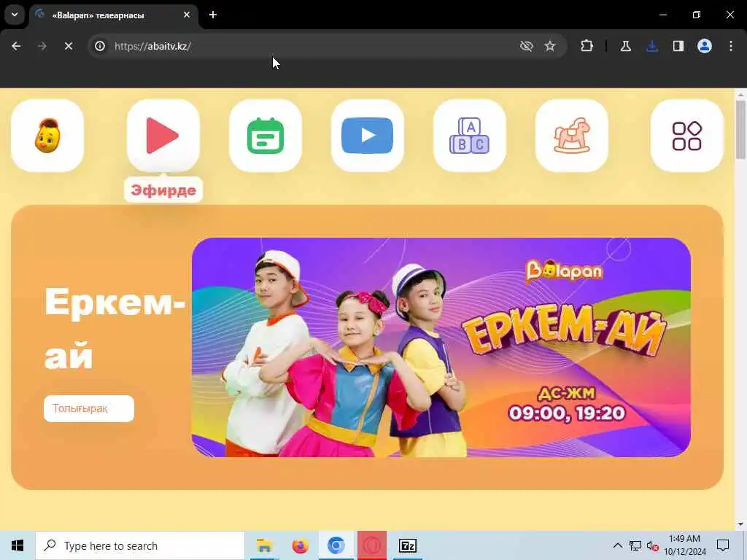Bookmark this page with star icon
Viewport: 747px width, 560px height.
tap(550, 46)
